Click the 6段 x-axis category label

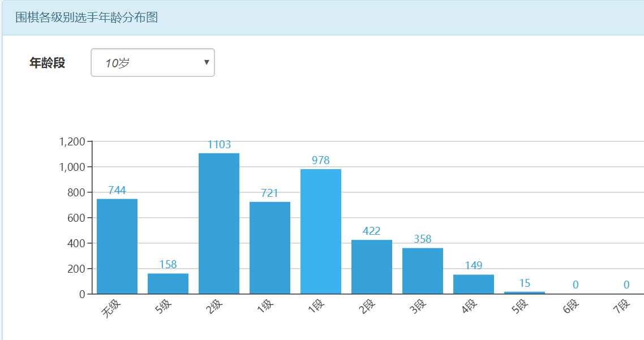570,307
